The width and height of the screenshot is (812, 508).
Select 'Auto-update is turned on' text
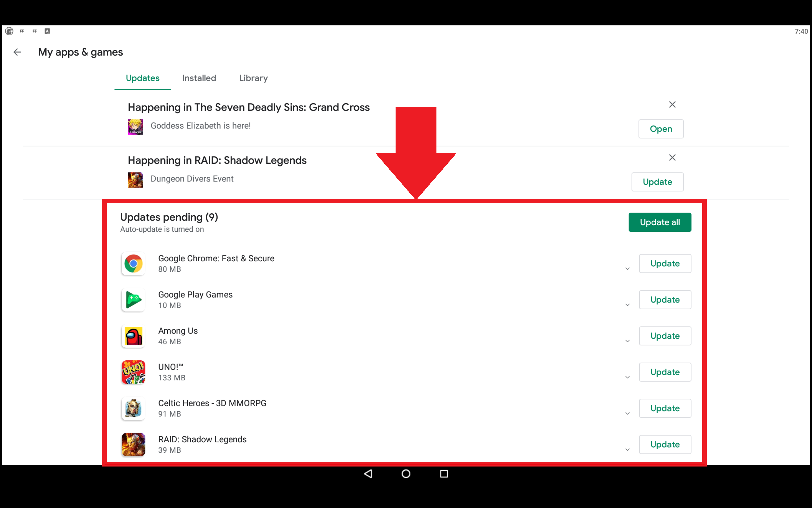(162, 229)
